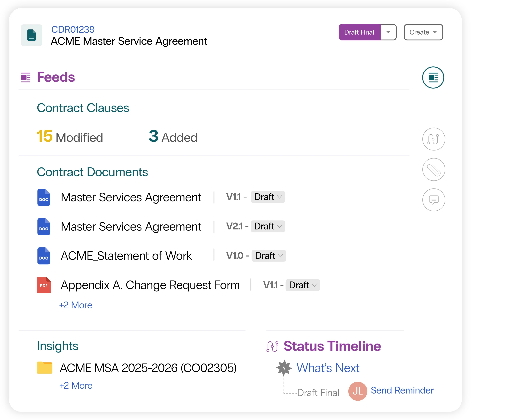Open the status timeline sidebar icon
The height and width of the screenshot is (420, 512).
pos(433,139)
